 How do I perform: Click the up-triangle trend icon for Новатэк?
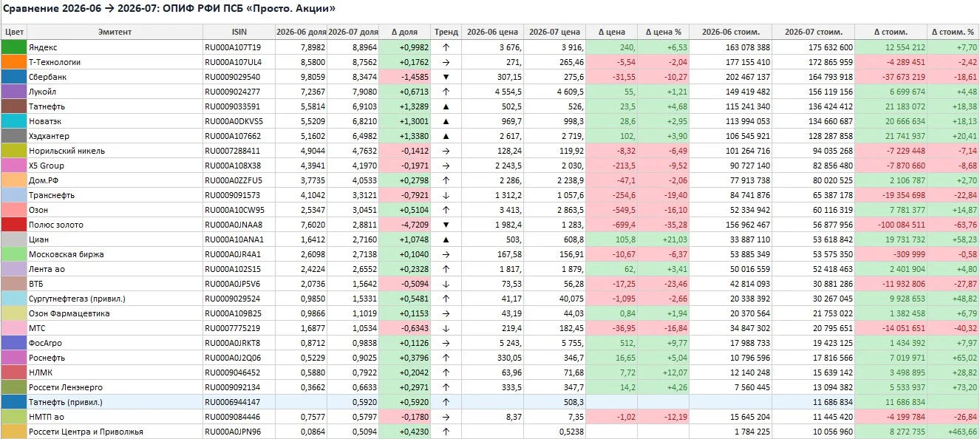click(x=446, y=121)
